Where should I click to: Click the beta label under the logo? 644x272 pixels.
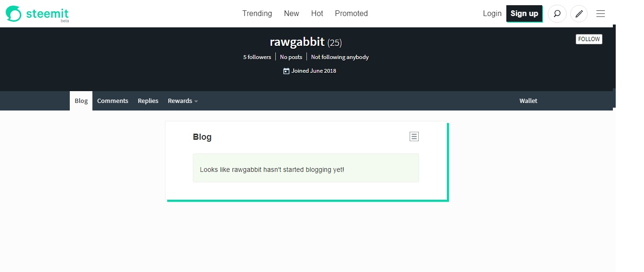65,20
